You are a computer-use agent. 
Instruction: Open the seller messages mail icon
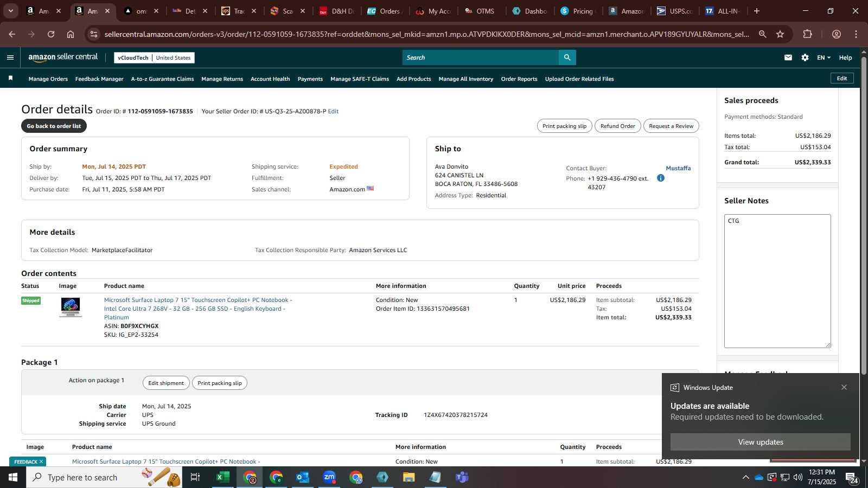(x=788, y=57)
